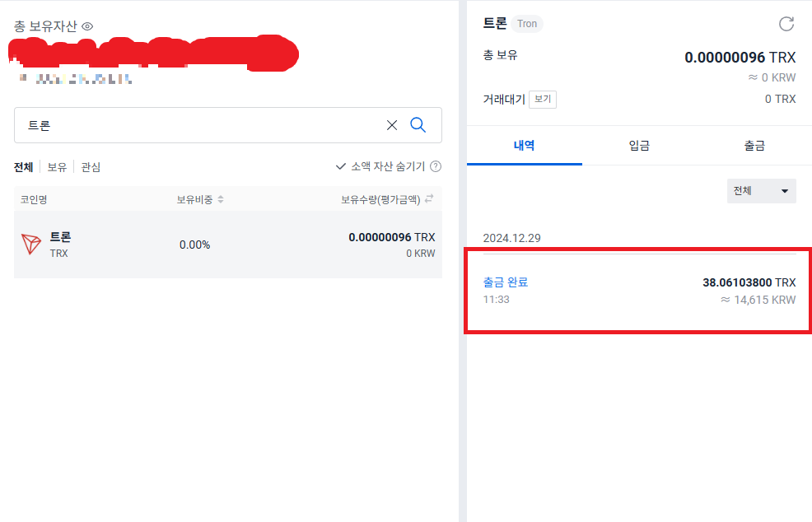Switch to the 내역 tab
This screenshot has height=522, width=812.
(524, 146)
